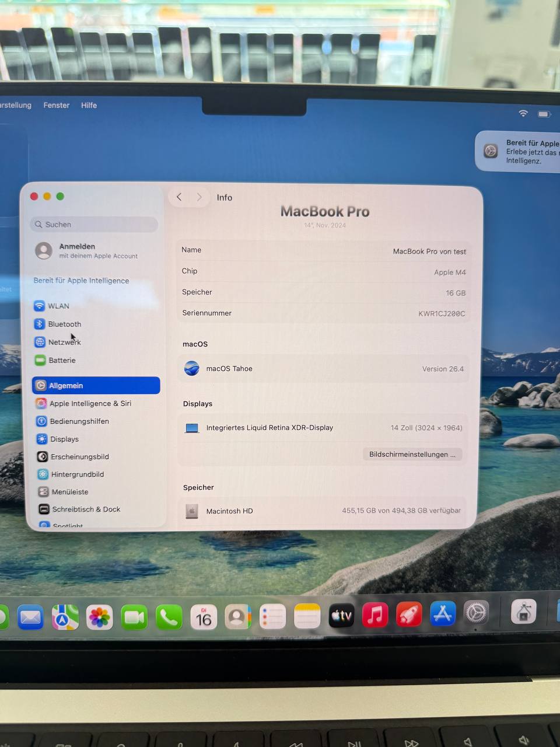The height and width of the screenshot is (747, 560).
Task: Click 'Integriertes Liquid Retina XDR-Display' label
Action: click(x=269, y=428)
